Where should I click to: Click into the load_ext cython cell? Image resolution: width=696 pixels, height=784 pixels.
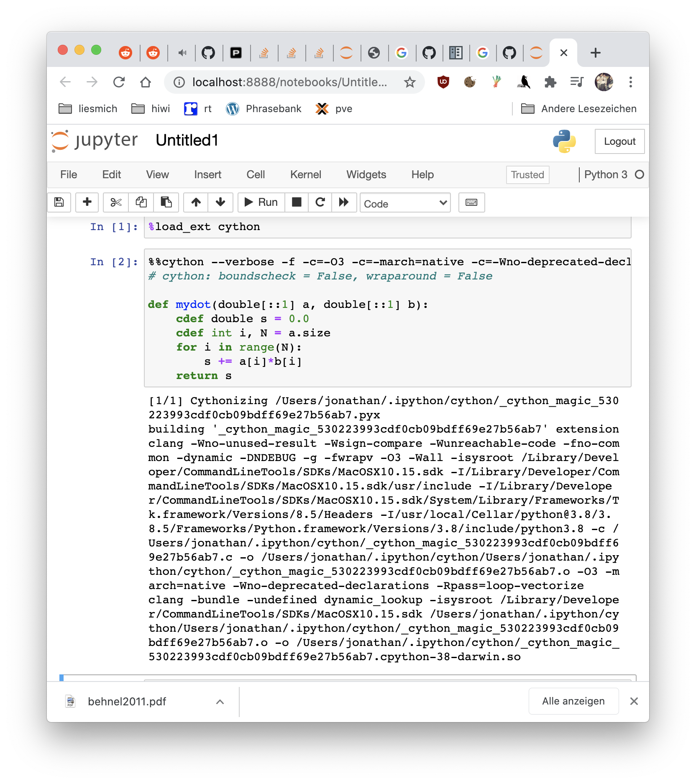388,227
